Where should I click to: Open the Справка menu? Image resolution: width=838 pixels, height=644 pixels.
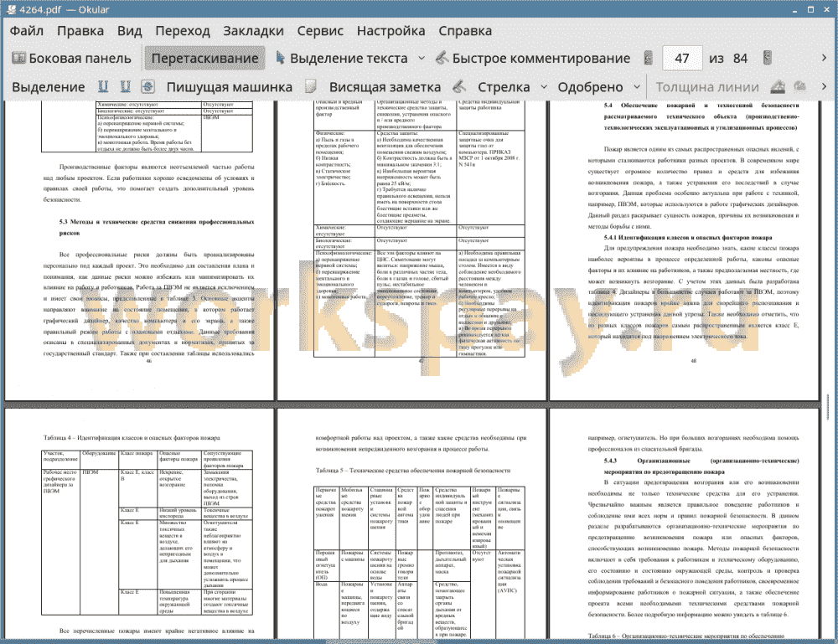pos(465,31)
